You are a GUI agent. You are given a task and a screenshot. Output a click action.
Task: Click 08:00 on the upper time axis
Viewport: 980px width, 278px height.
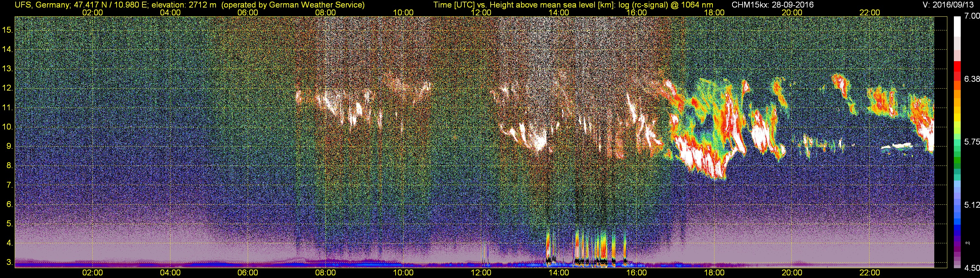pyautogui.click(x=326, y=12)
